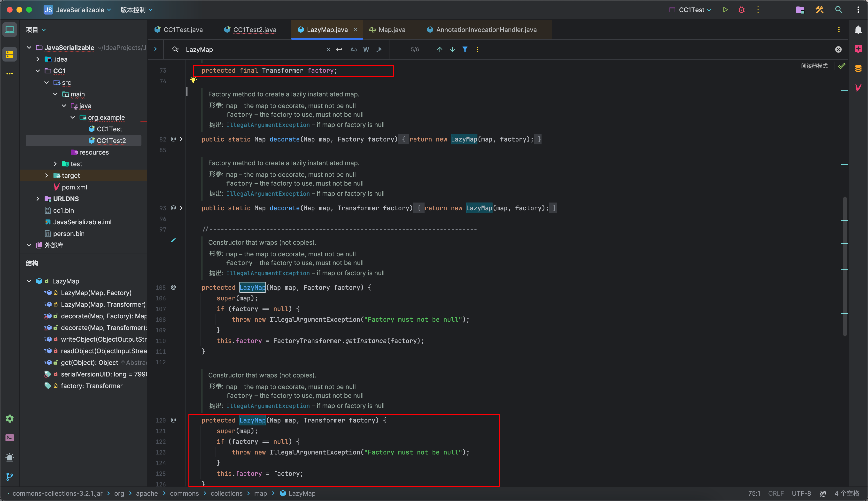Expand the .idea folder
This screenshot has width=868, height=501.
(x=38, y=59)
